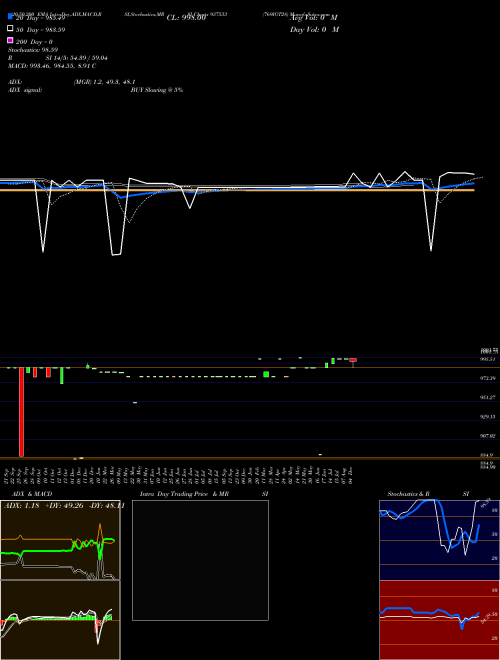Click the 'BUY Slowing @ 5%' ADX signal text
The width and height of the screenshot is (500, 660).
[157, 90]
